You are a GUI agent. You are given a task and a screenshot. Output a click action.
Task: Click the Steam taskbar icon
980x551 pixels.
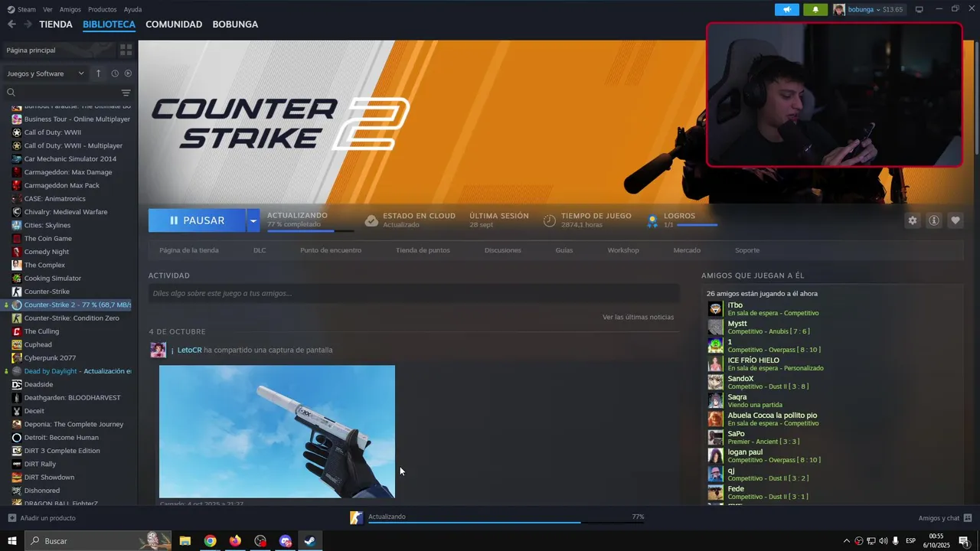coord(309,541)
